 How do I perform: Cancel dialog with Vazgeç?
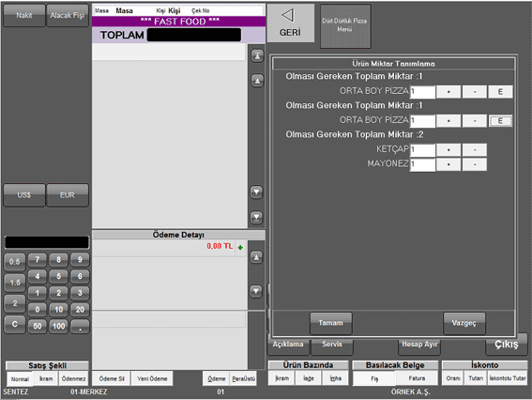click(x=464, y=323)
